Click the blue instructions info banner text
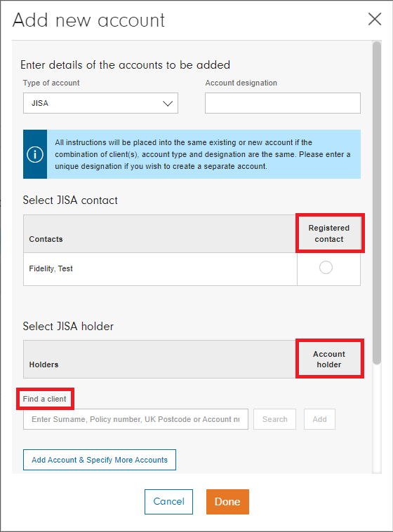The width and height of the screenshot is (393, 532). pos(203,154)
